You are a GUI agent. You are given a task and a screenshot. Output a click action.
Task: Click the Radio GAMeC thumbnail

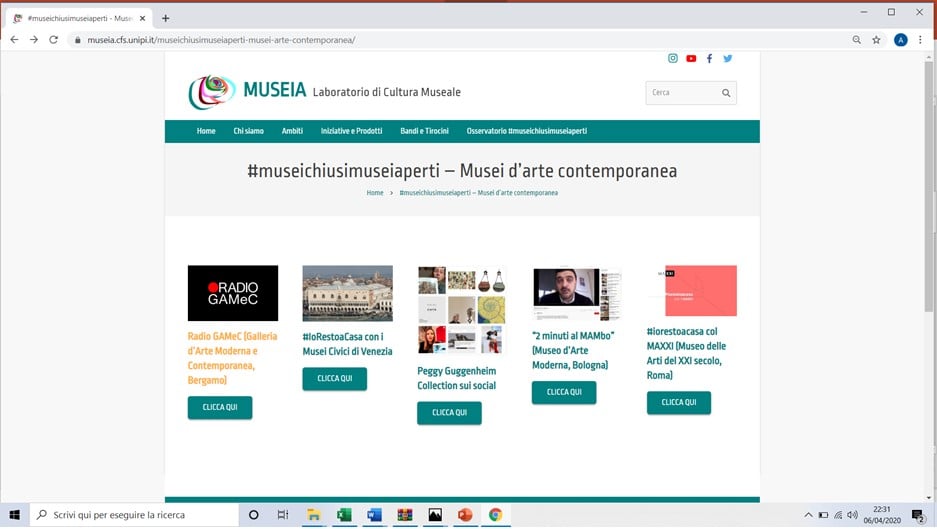click(232, 293)
